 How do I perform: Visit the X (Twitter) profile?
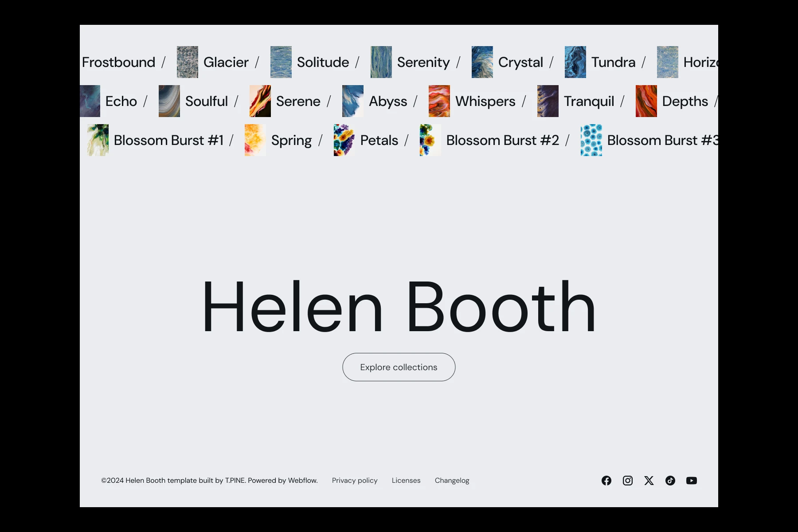tap(649, 481)
